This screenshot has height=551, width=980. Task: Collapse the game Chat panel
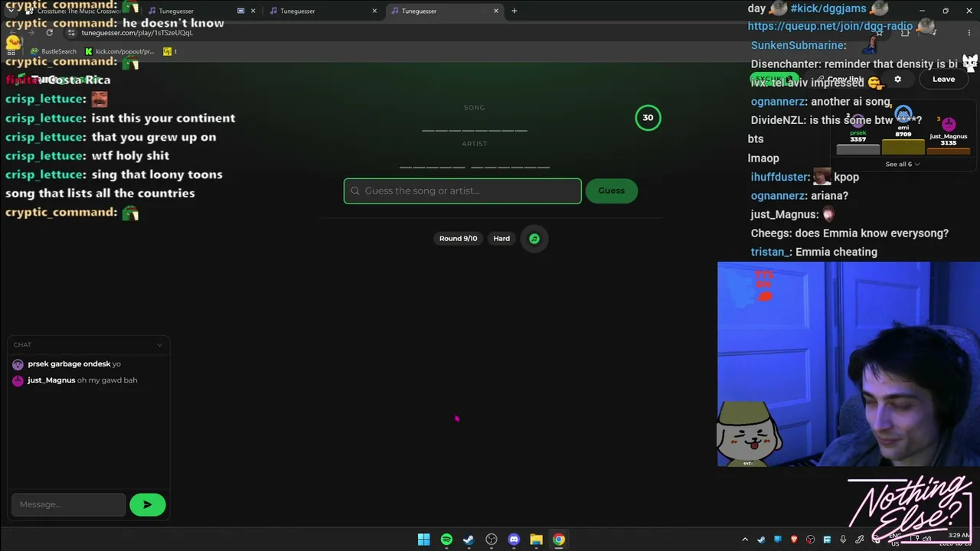click(159, 344)
